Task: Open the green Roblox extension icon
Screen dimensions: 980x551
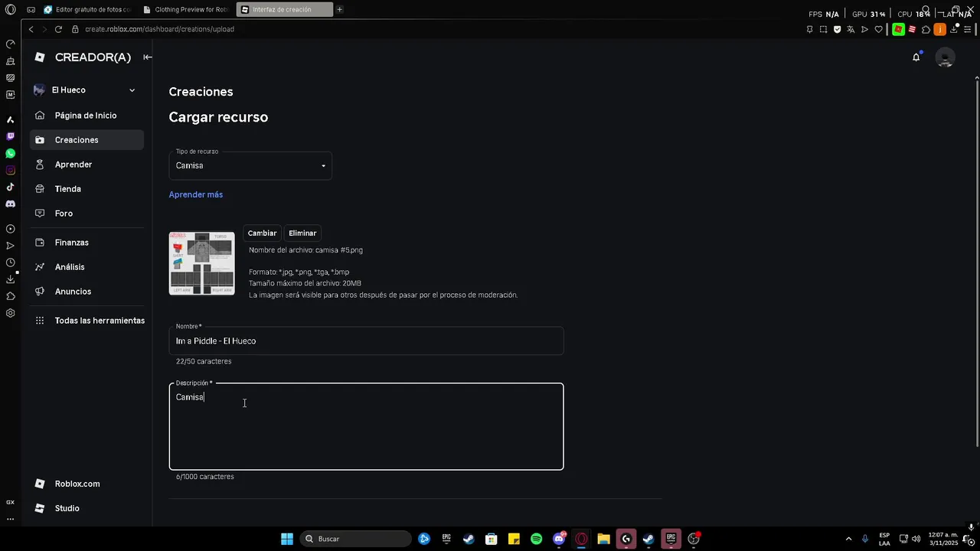Action: click(x=898, y=29)
